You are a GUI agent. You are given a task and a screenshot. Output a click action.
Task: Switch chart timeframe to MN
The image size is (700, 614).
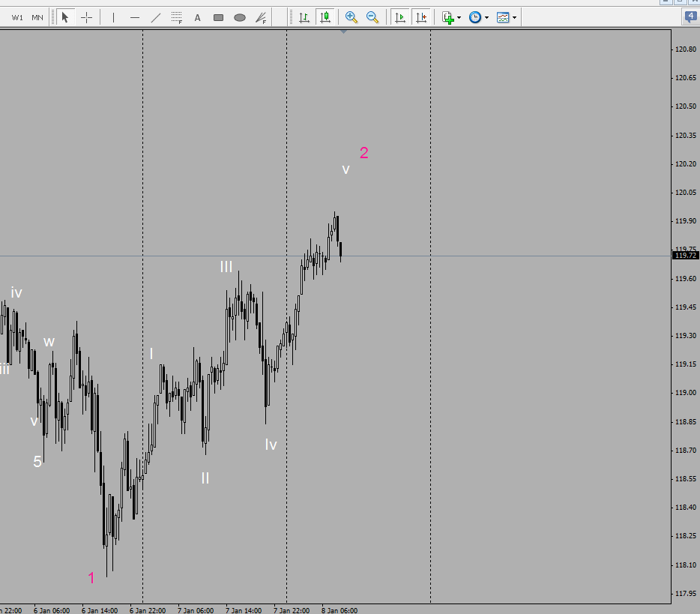[36, 17]
